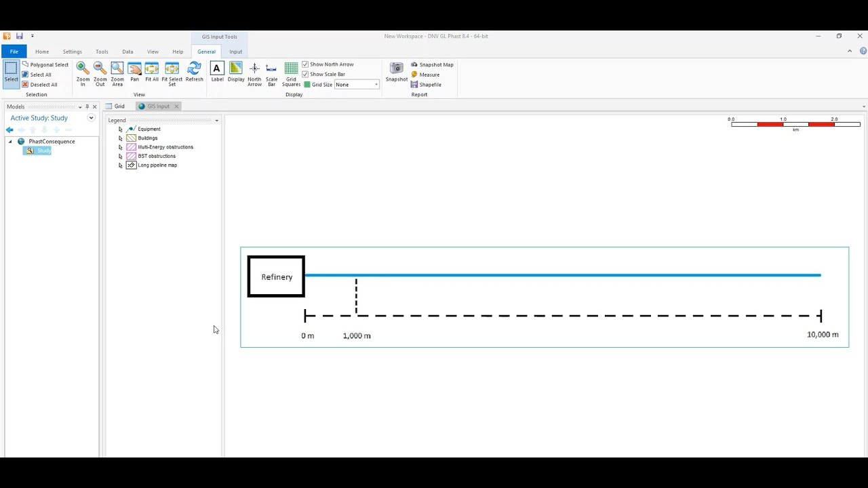Expand the Buildings legend layer
This screenshot has height=488, width=868.
click(121, 138)
